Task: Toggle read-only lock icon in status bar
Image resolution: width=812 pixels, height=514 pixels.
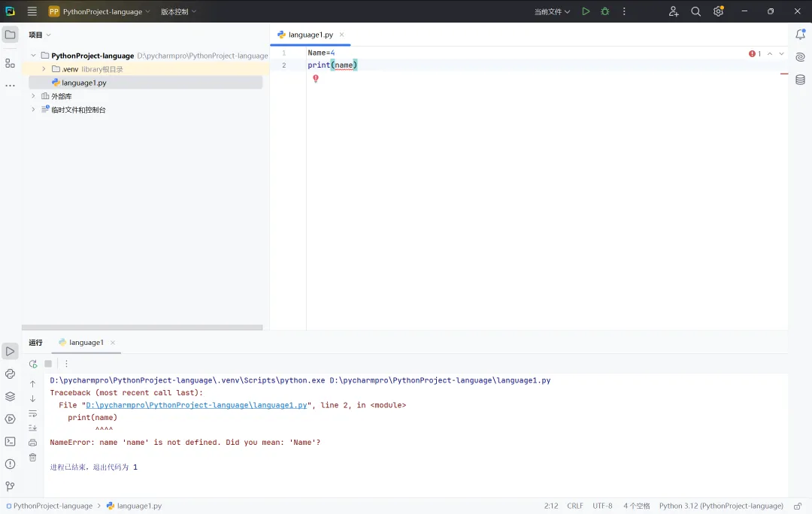Action: (x=798, y=506)
